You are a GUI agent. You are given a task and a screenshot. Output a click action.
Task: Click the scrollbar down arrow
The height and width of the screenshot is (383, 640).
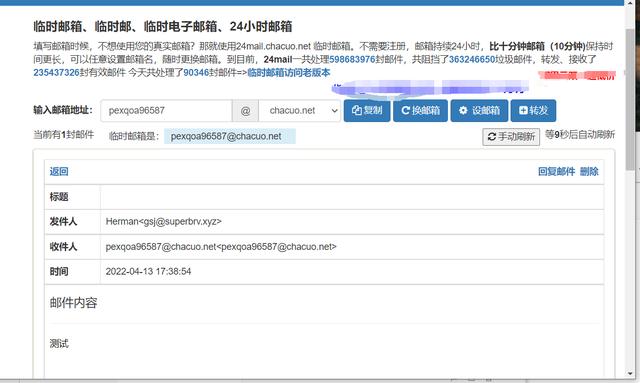pos(631,374)
